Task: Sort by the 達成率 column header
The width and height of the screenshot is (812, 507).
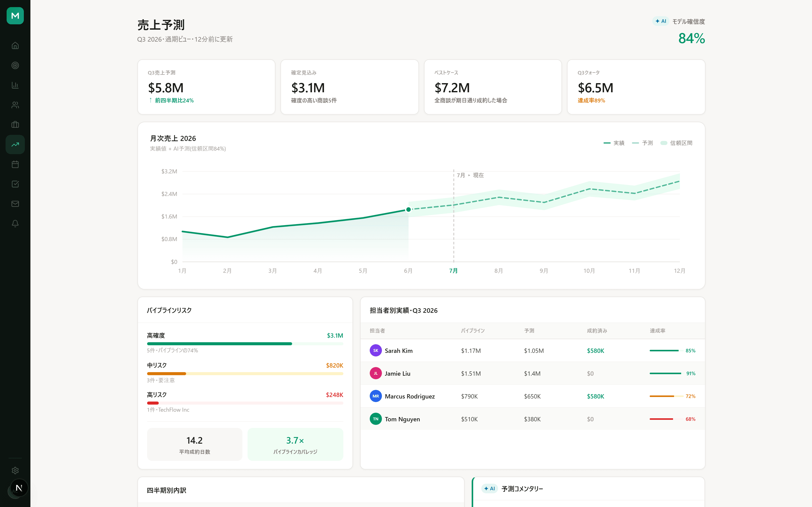Action: coord(657,331)
